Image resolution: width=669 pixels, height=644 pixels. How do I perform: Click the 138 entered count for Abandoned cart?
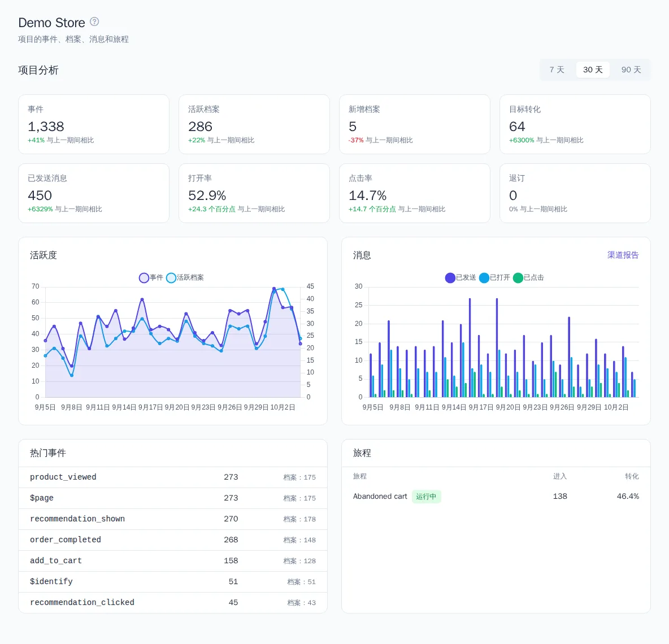tap(560, 497)
